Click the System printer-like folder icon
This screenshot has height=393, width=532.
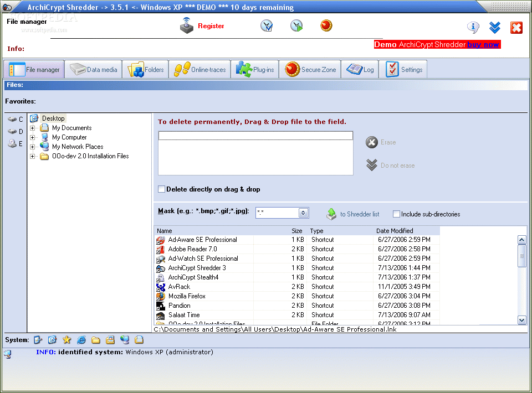click(x=110, y=340)
